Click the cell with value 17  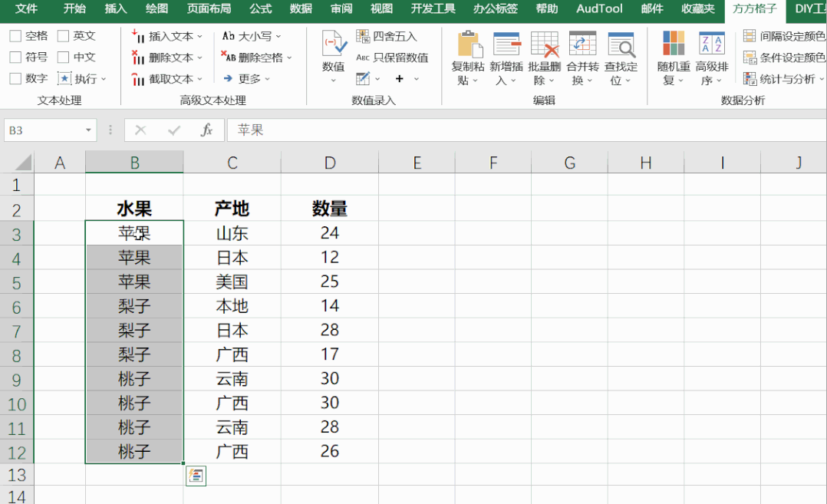[330, 354]
